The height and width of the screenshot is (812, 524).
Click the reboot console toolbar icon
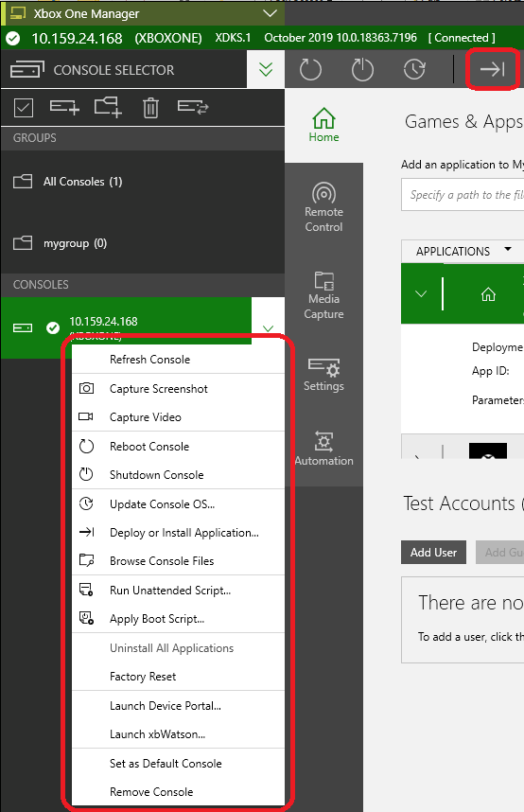coord(310,69)
